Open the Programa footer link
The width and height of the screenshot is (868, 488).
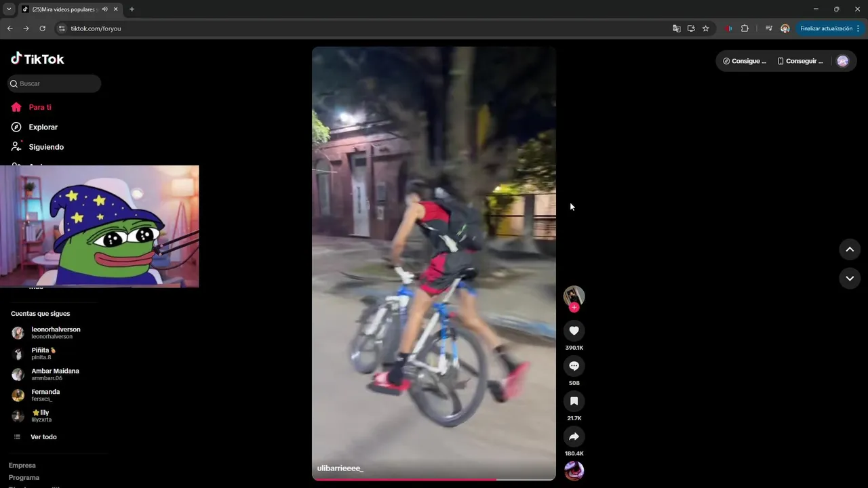click(x=24, y=478)
